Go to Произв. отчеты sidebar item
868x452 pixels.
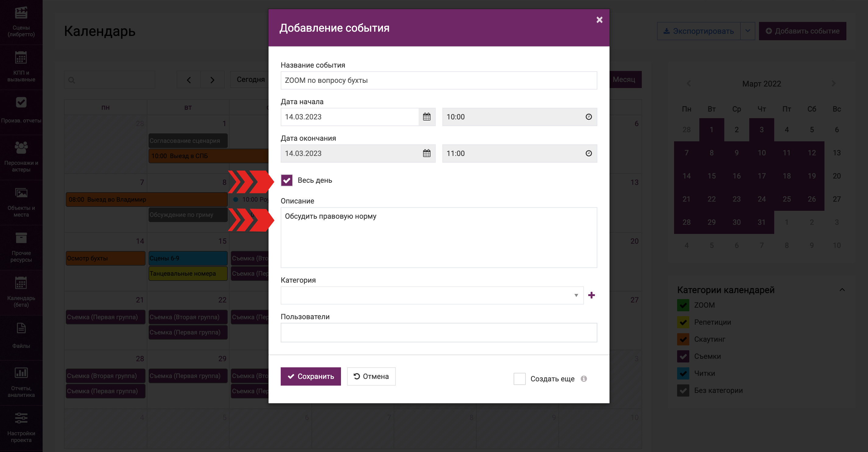tap(21, 112)
